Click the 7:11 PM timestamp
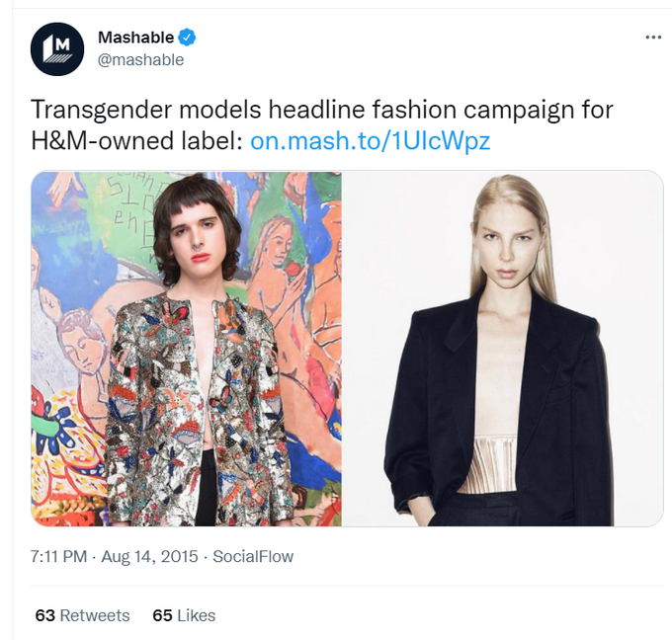 coord(58,556)
